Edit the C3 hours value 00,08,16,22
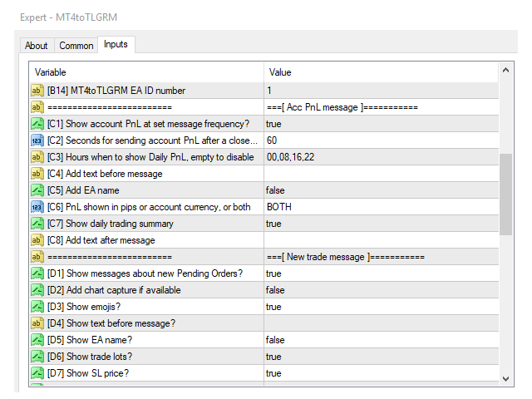The height and width of the screenshot is (399, 532). click(291, 157)
